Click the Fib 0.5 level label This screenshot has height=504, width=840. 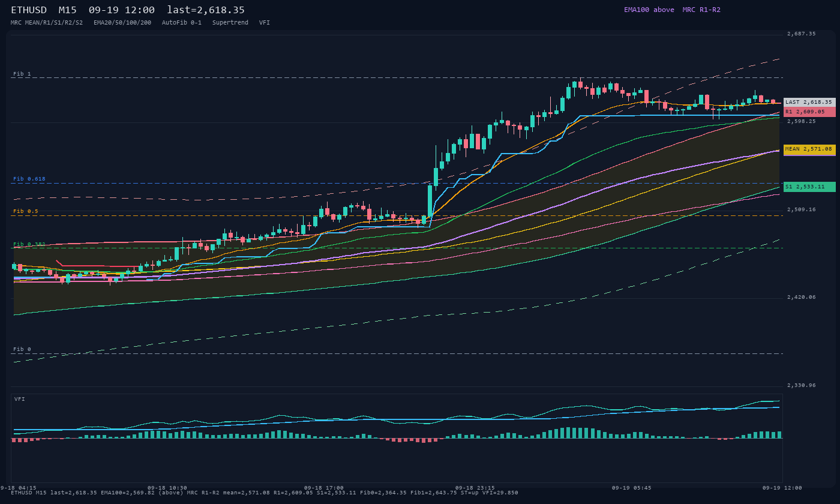click(x=26, y=211)
